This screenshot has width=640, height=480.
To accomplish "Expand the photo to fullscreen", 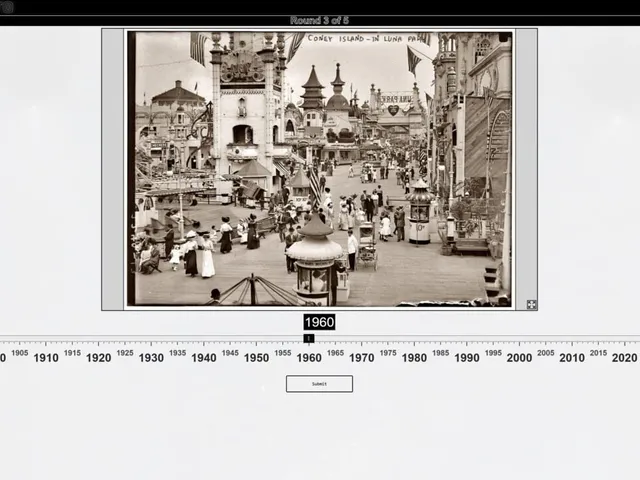I will tap(531, 304).
